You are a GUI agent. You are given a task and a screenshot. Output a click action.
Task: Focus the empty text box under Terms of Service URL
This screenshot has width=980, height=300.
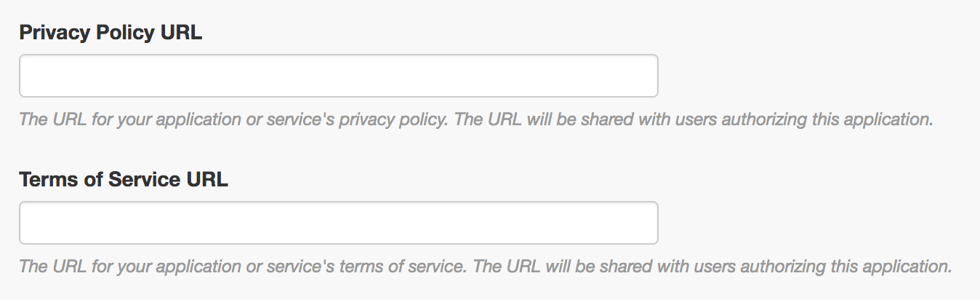click(338, 223)
